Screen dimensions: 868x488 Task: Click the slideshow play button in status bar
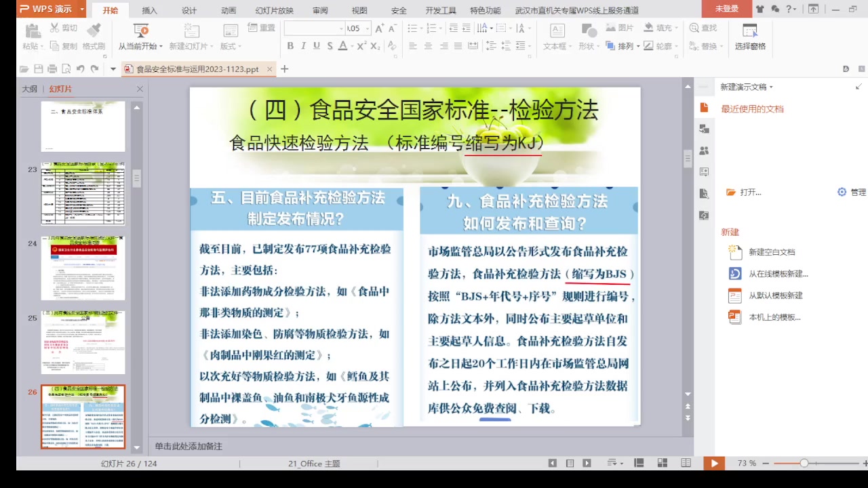click(x=714, y=463)
